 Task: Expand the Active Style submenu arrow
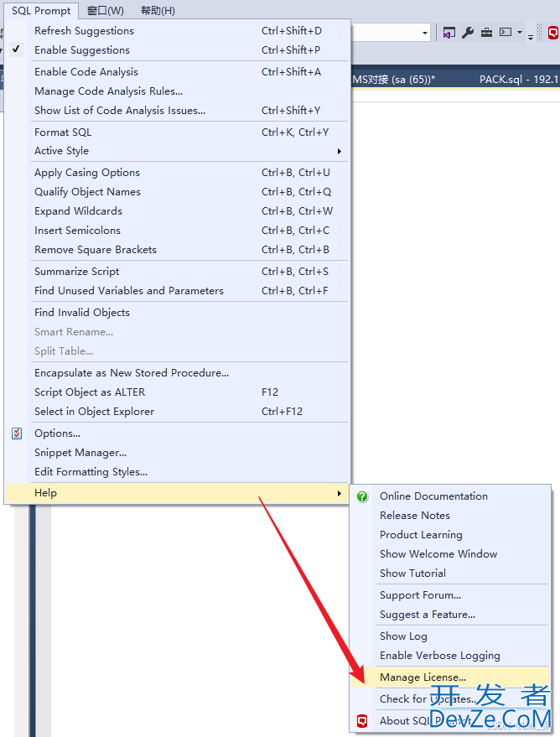339,152
